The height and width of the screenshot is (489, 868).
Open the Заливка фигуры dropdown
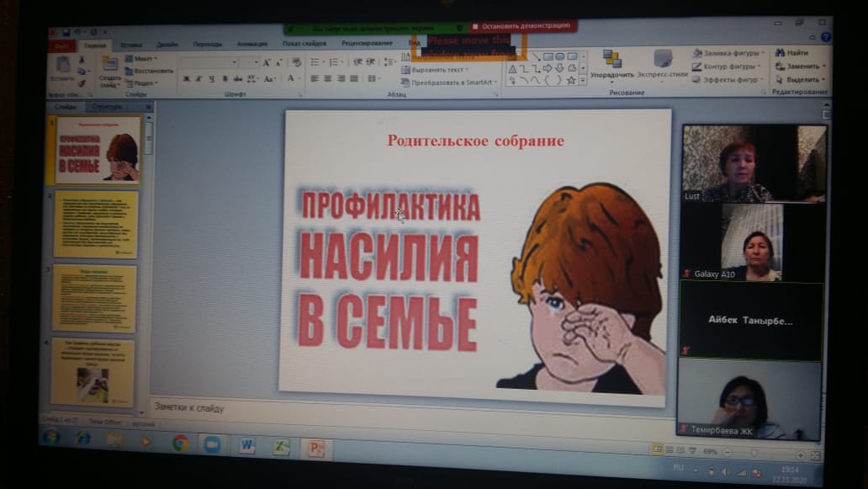728,53
